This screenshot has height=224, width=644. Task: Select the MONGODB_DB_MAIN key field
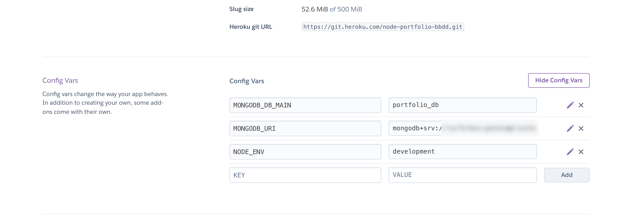(x=306, y=105)
